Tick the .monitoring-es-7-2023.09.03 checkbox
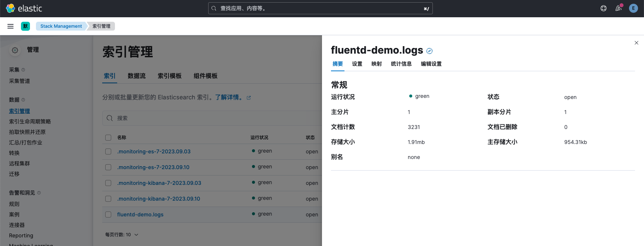The width and height of the screenshot is (644, 246). tap(108, 151)
